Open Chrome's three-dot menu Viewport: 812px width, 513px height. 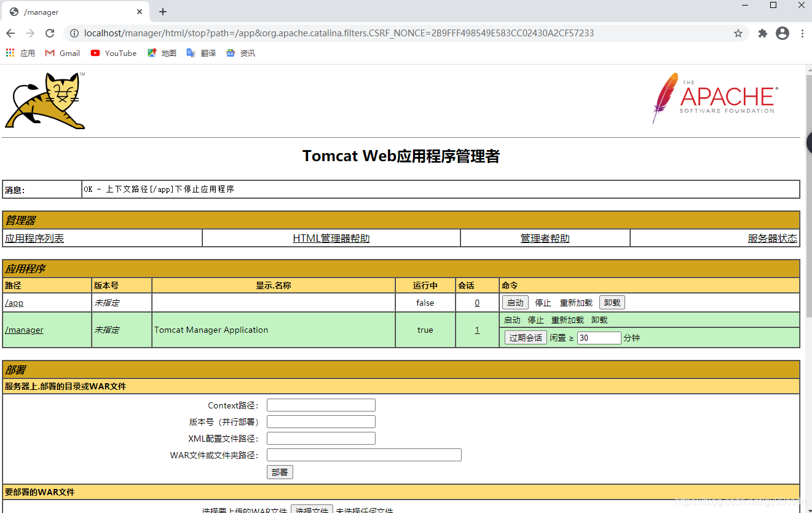point(802,33)
